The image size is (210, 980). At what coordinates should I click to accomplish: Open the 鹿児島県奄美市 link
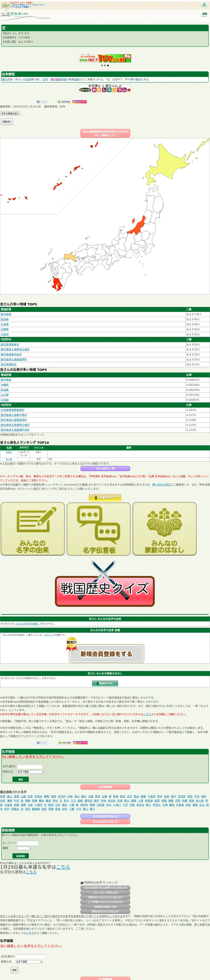[10, 344]
